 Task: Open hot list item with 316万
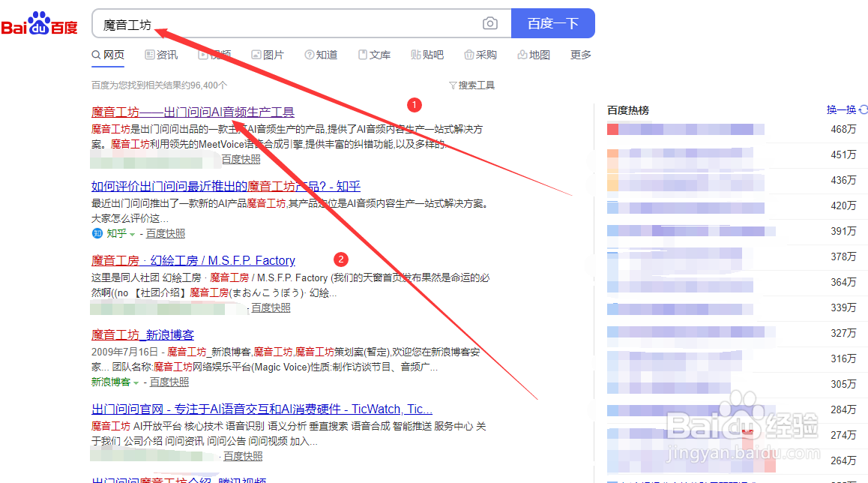tap(732, 359)
